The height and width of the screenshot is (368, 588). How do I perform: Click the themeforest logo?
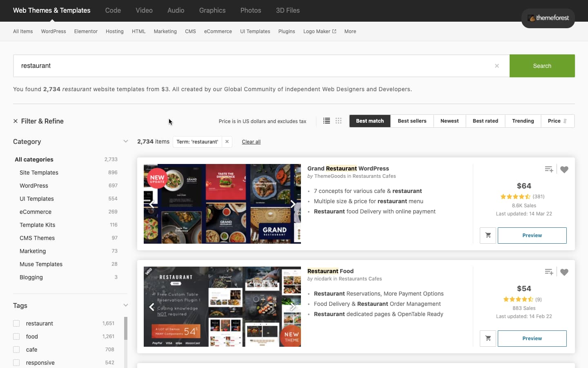548,18
